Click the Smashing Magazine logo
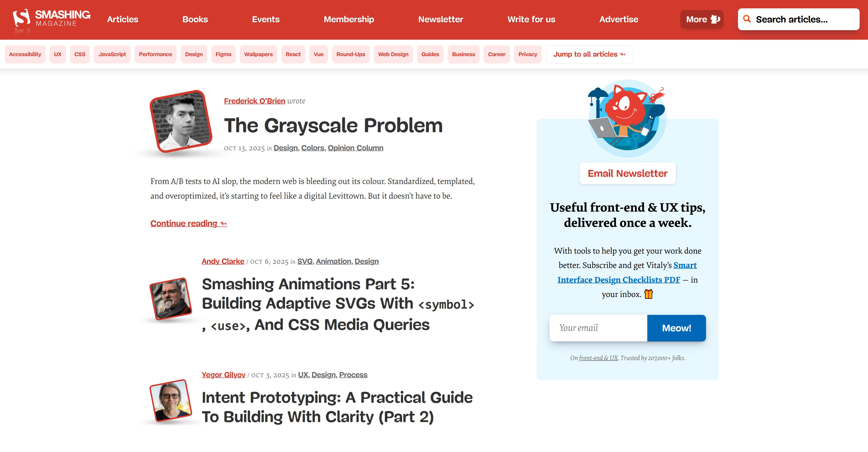Screen dimensions: 868x452 (x=51, y=19)
